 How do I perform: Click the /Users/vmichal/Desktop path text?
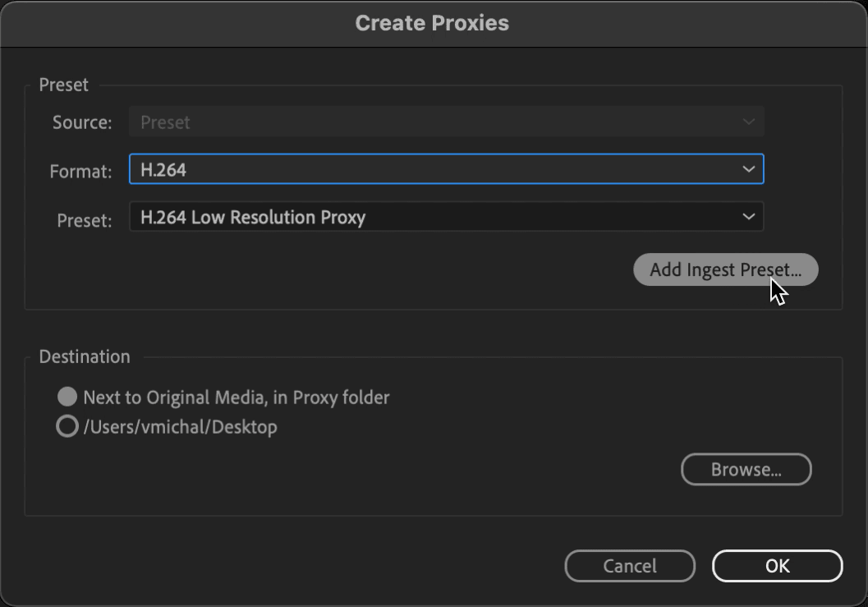(180, 427)
